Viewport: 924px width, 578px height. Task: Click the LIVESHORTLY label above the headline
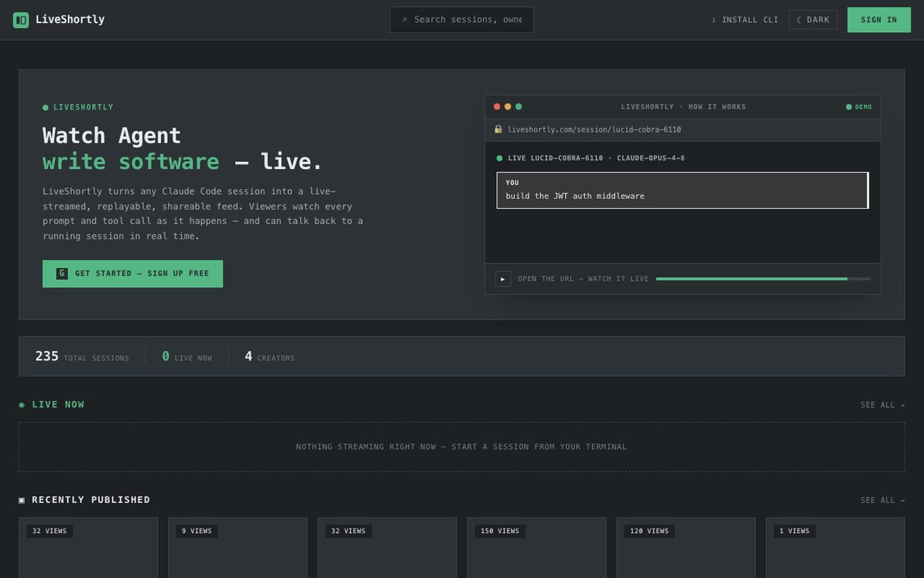pos(78,107)
